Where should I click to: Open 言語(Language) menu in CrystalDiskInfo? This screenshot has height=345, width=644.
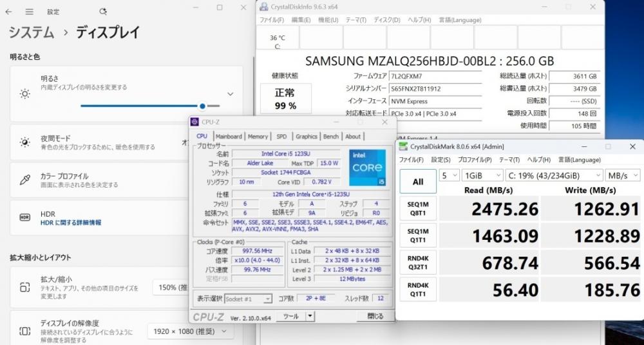pos(460,20)
